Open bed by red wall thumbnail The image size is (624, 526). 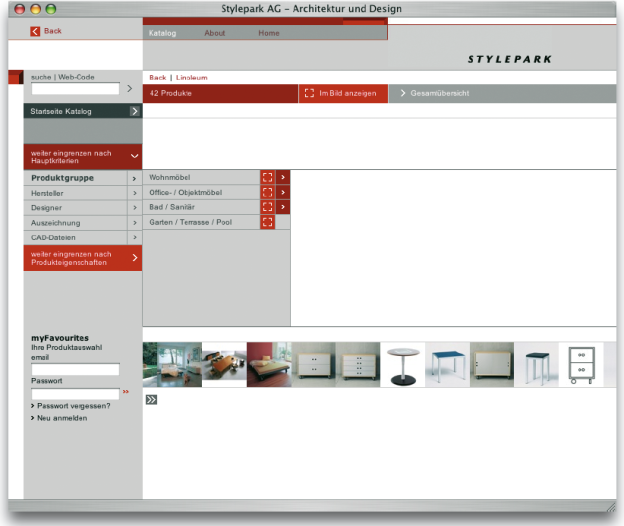pyautogui.click(x=269, y=364)
